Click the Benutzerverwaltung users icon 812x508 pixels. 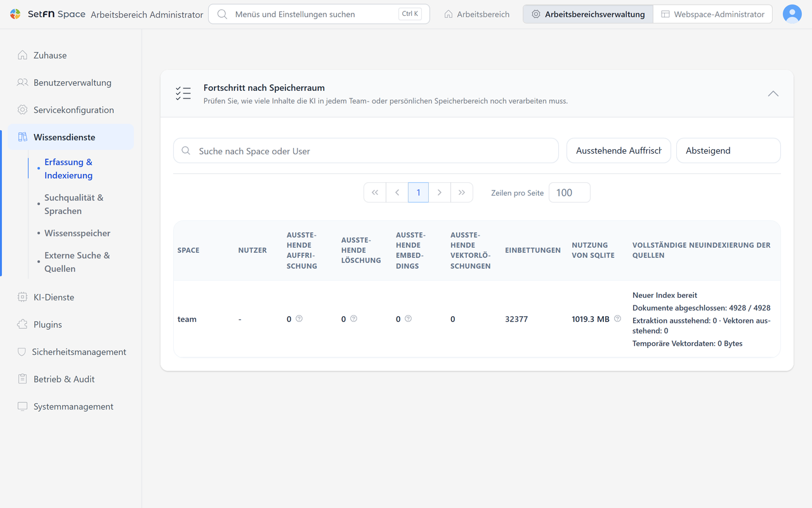click(22, 83)
